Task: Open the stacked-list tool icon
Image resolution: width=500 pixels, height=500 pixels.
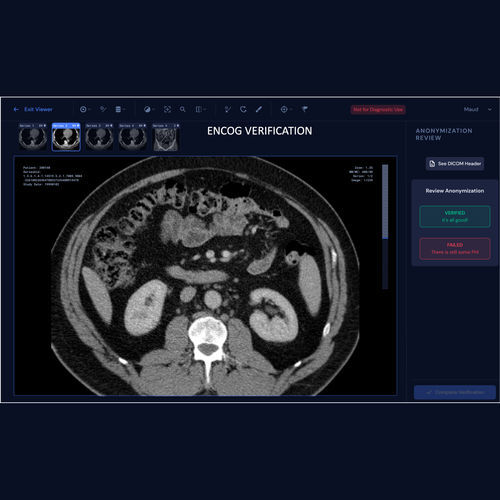Action: point(118,109)
